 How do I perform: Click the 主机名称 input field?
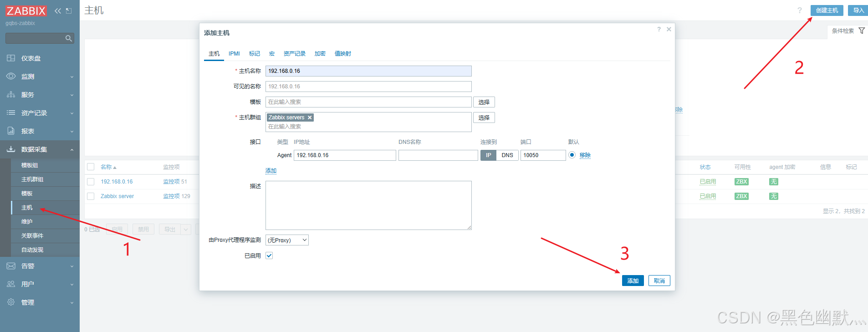coord(368,71)
